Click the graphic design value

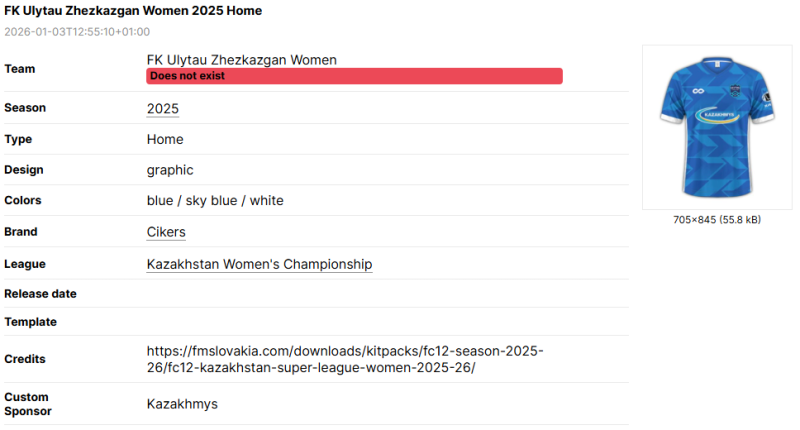(x=170, y=170)
